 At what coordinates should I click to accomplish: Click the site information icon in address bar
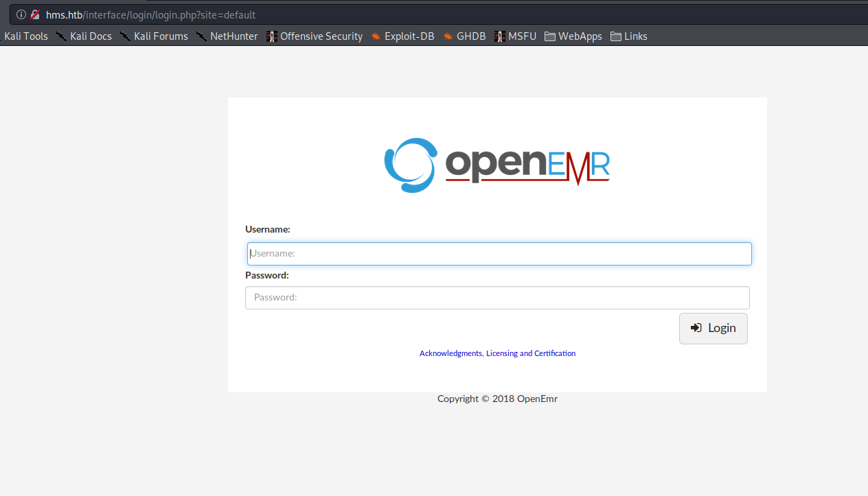coord(21,14)
